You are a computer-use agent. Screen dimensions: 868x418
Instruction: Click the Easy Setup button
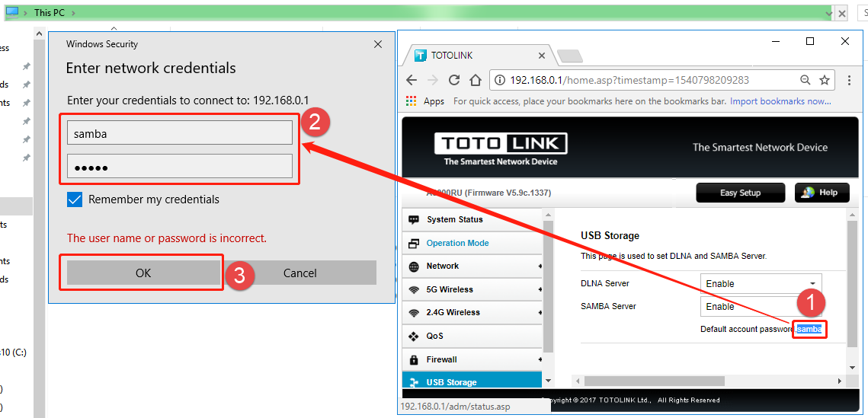click(x=740, y=193)
